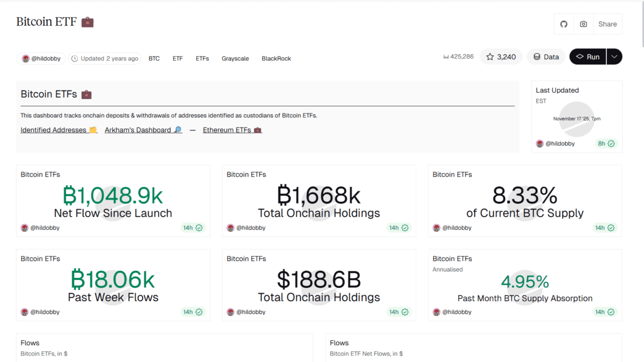Select the Grayscale tag

pyautogui.click(x=235, y=59)
